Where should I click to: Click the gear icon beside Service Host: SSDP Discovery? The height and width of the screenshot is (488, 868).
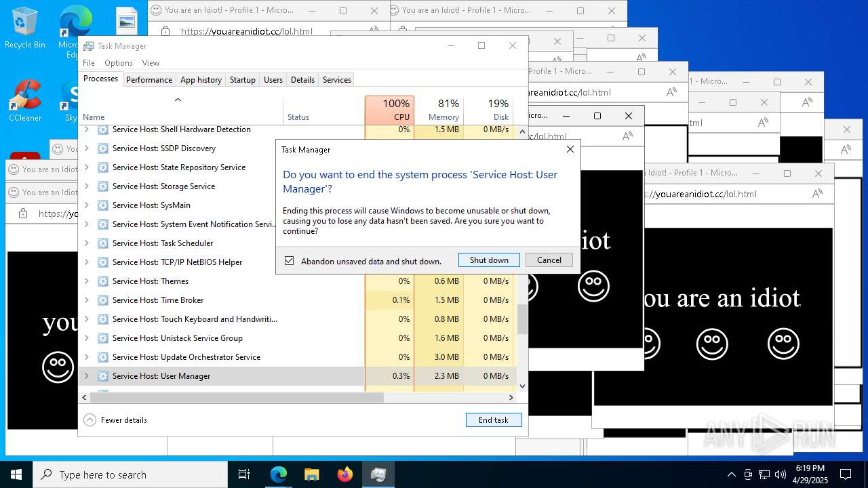click(x=103, y=148)
